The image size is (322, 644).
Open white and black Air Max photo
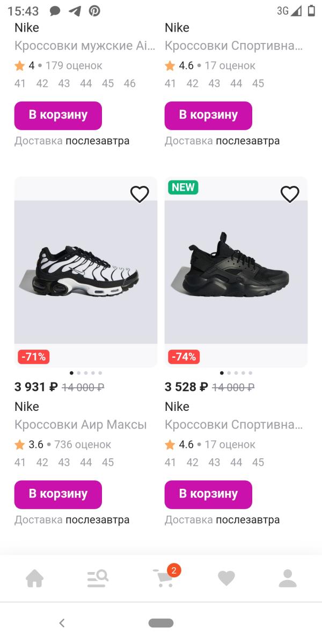pyautogui.click(x=86, y=272)
